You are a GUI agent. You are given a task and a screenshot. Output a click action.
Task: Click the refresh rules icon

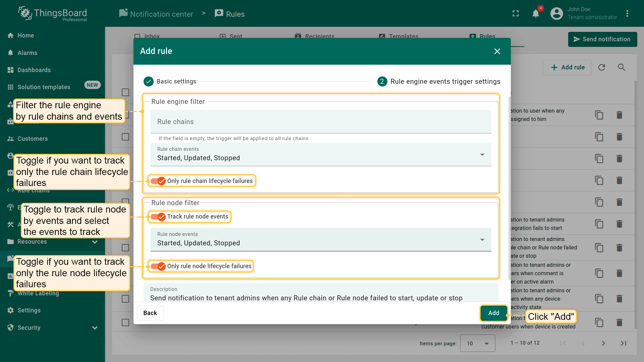[x=602, y=67]
